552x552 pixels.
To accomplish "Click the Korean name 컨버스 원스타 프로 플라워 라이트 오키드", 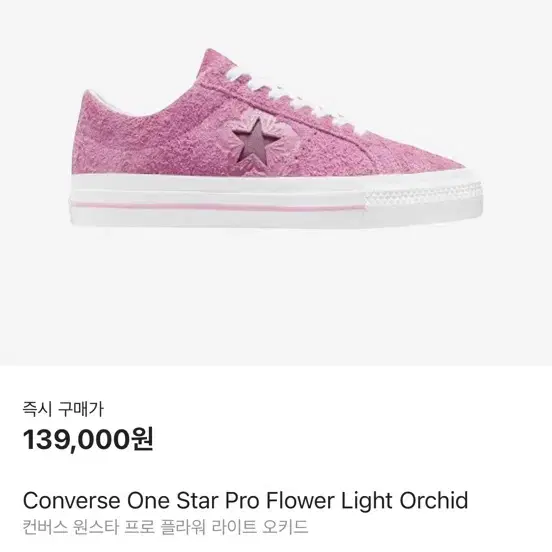I will 165,527.
